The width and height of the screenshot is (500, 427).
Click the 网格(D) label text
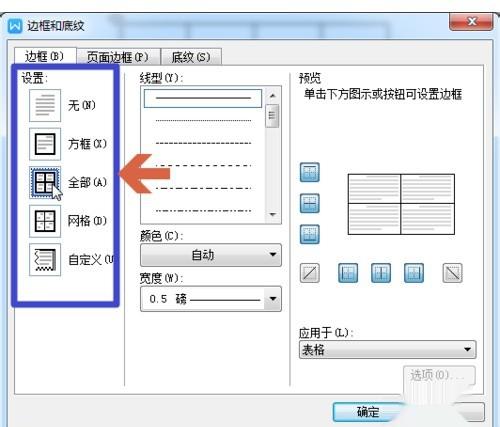(87, 221)
